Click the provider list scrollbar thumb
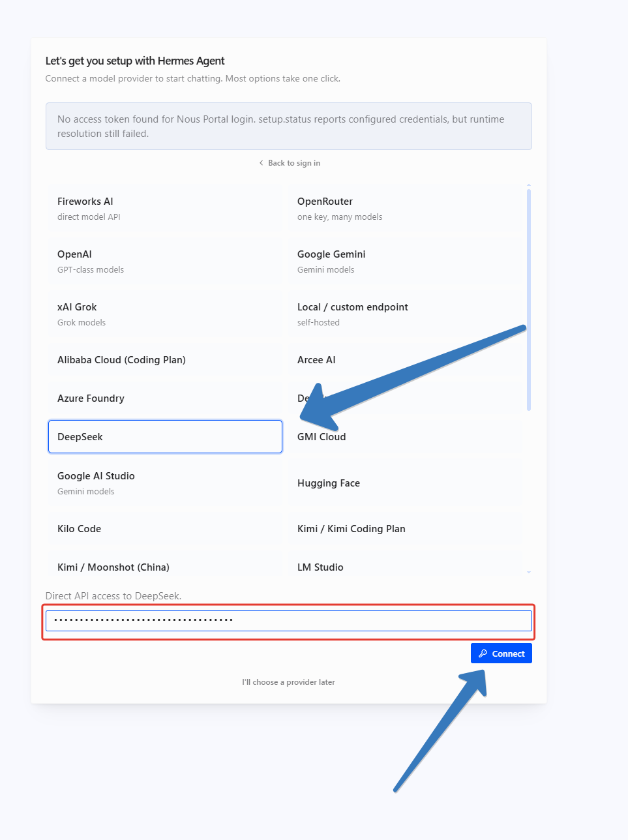The width and height of the screenshot is (628, 840). pos(529,300)
